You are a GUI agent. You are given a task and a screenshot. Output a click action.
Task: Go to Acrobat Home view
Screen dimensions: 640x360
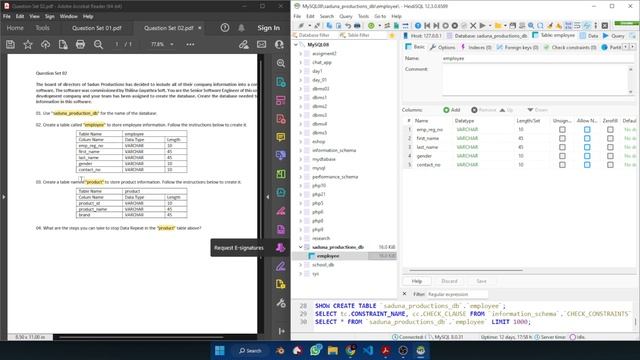tap(15, 28)
